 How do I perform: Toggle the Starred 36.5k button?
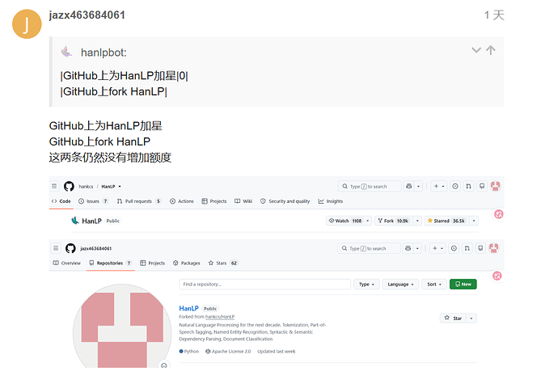point(447,221)
